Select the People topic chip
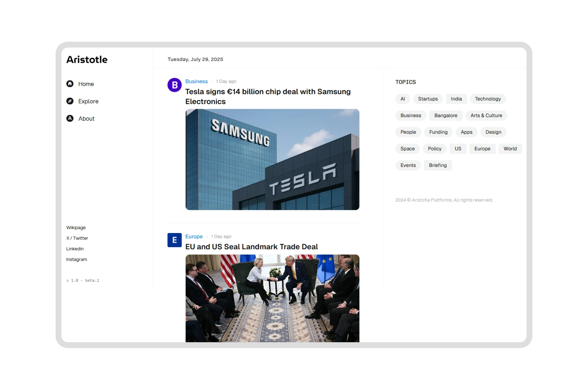 pyautogui.click(x=408, y=132)
